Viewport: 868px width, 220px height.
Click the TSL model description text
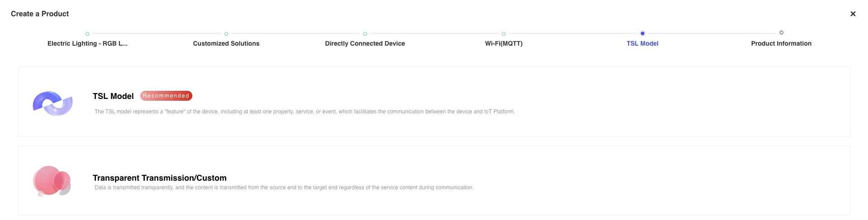pos(305,112)
